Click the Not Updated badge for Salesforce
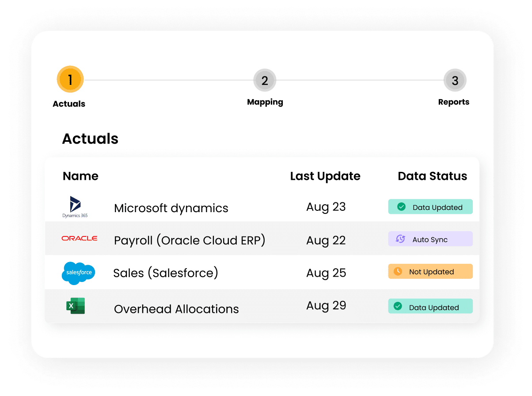The height and width of the screenshot is (396, 532). coord(430,271)
